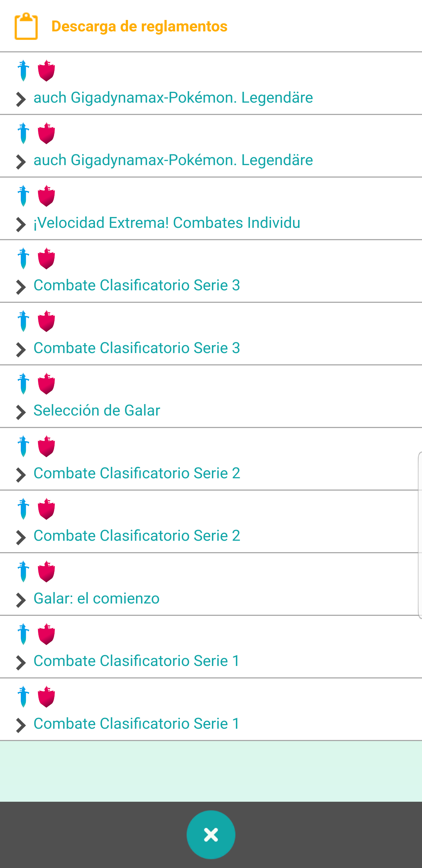Click the scrollbar handle on the right edge

click(x=420, y=535)
